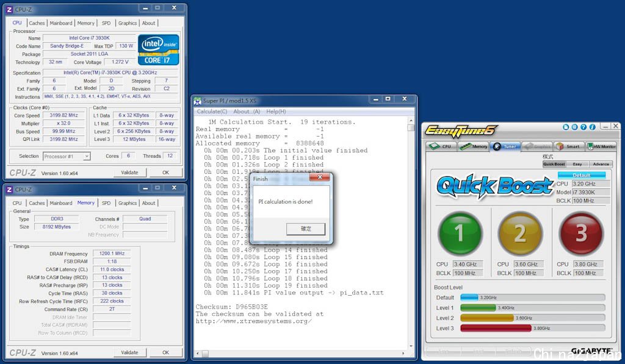Click the 'Intel Core i7 3930K' name field
Image resolution: width=625 pixels, height=364 pixels.
coord(89,38)
